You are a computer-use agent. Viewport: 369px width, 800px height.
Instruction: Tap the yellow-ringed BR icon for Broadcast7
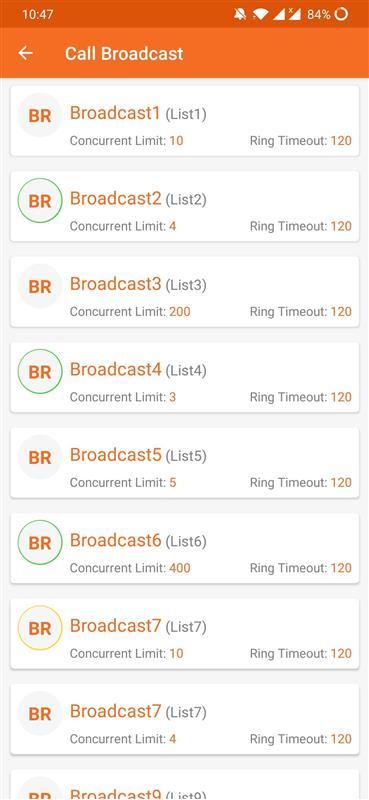(x=40, y=628)
